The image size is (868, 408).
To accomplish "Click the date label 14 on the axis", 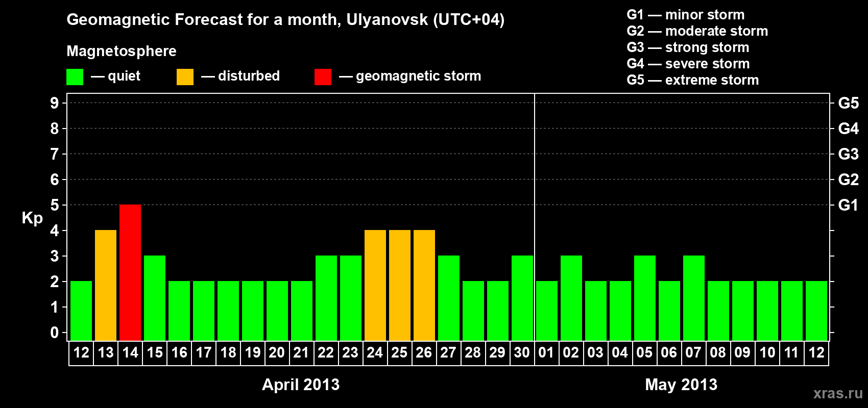I will point(130,352).
